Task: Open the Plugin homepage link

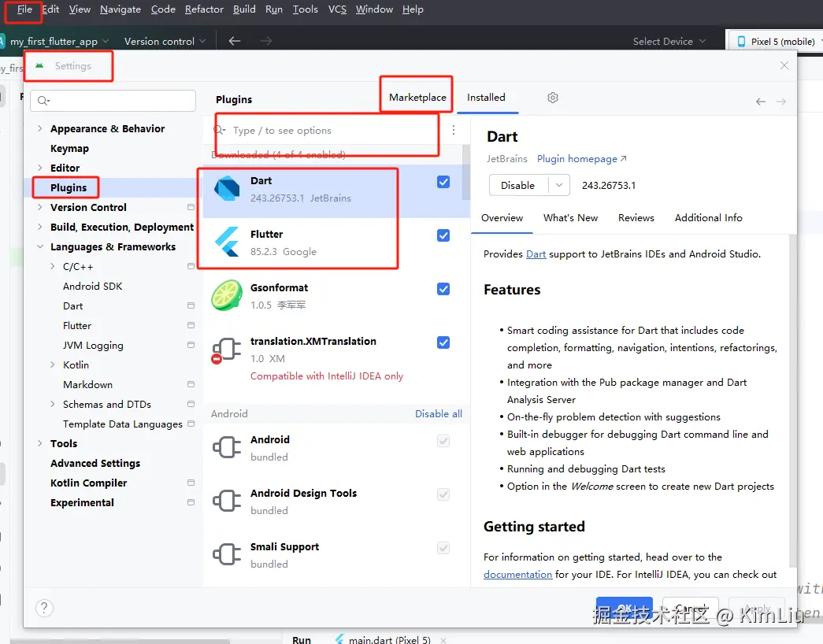Action: tap(581, 159)
